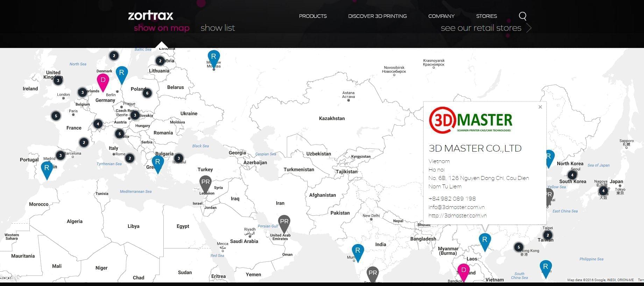Expand the cluster 3 near Slovakia
Screen dimensions: 644x286
click(135, 115)
